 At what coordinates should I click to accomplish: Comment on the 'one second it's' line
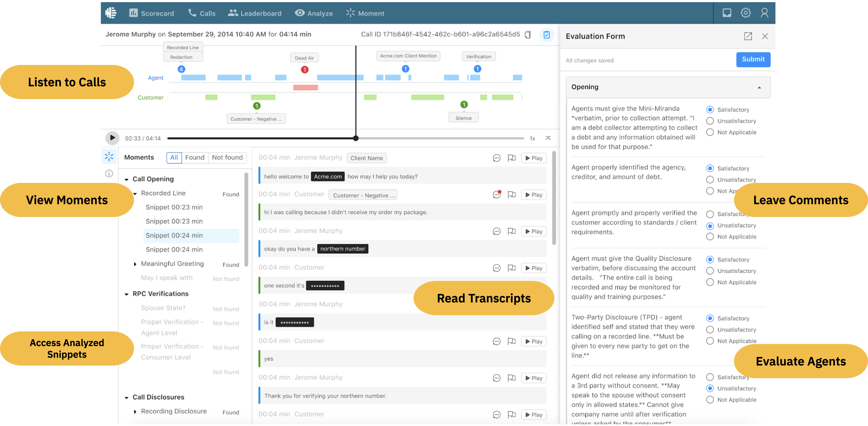(496, 268)
